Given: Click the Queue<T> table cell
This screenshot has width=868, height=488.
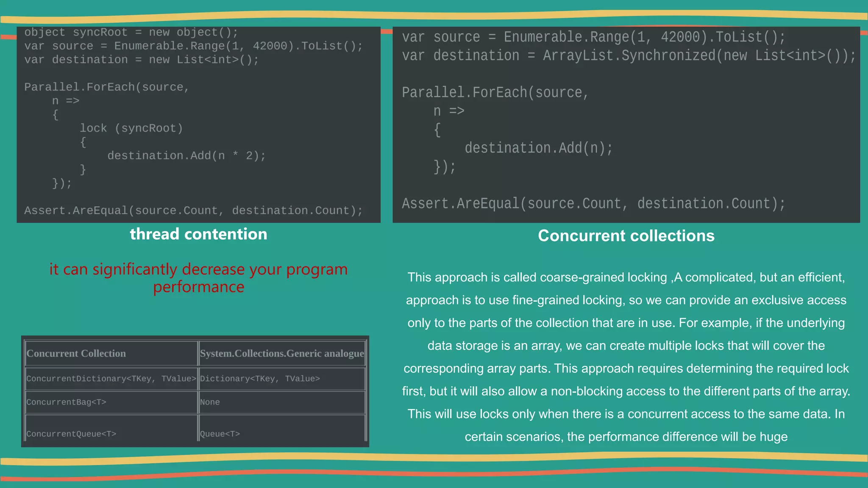Looking at the screenshot, I should (x=220, y=434).
